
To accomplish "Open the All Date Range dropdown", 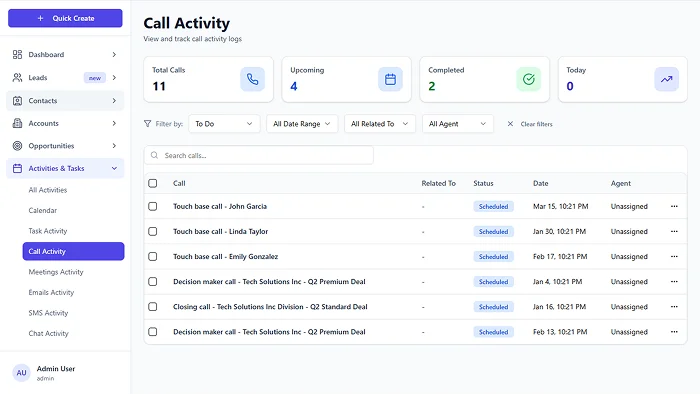I will [302, 124].
